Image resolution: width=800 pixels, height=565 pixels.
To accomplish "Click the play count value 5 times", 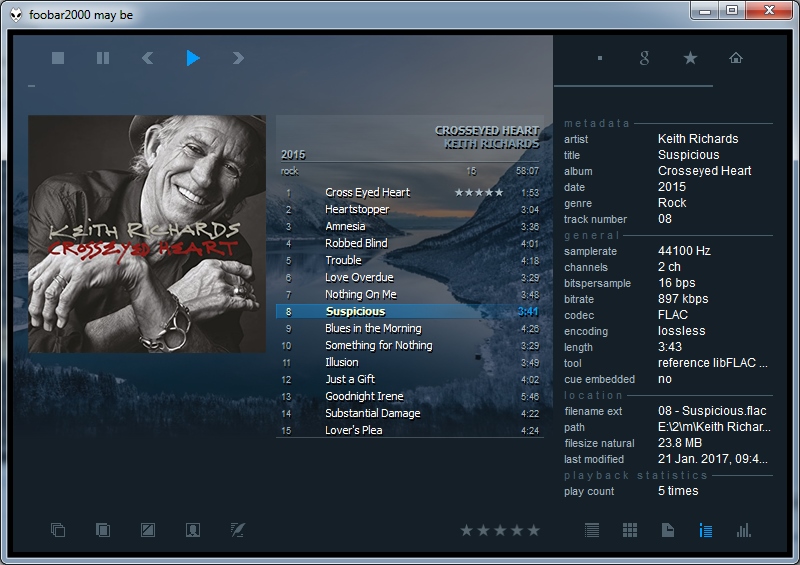I will coord(678,491).
